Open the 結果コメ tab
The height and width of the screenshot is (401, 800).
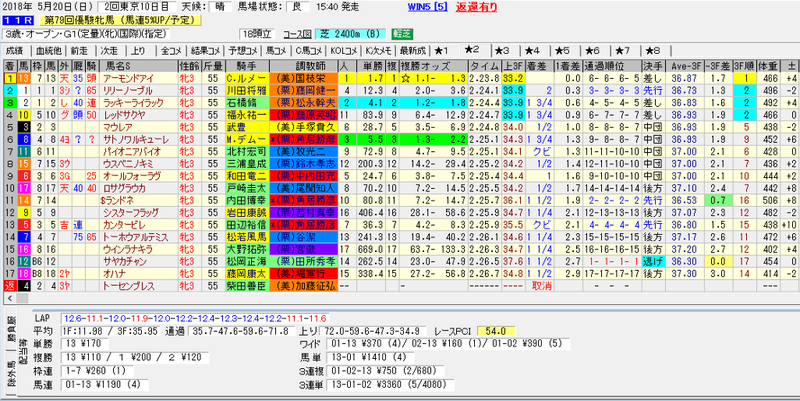coord(206,51)
